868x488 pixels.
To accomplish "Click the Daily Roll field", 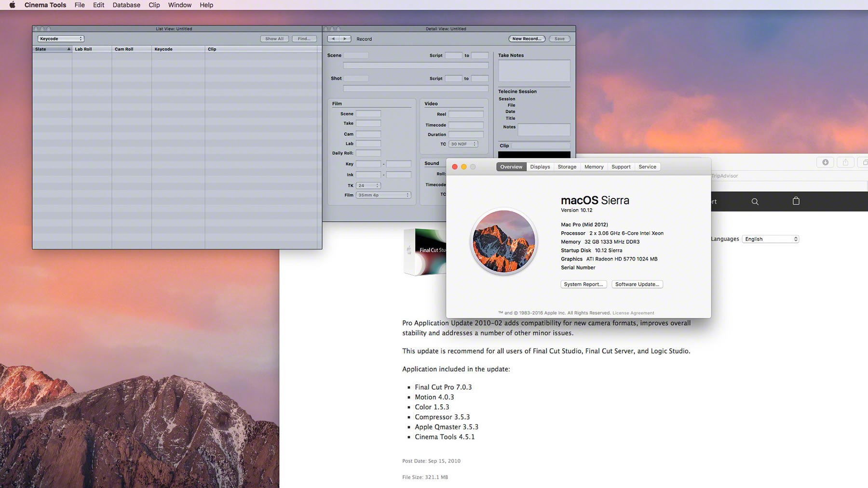I will click(x=368, y=153).
